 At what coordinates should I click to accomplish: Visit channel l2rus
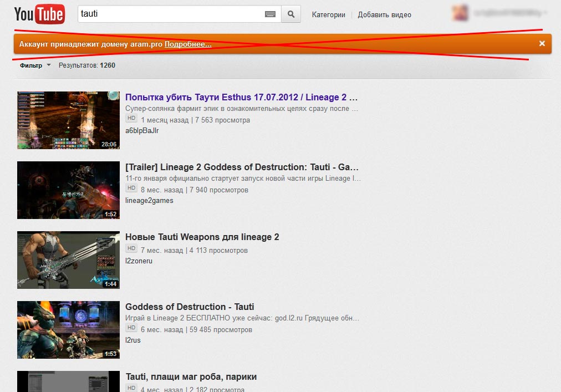[132, 340]
